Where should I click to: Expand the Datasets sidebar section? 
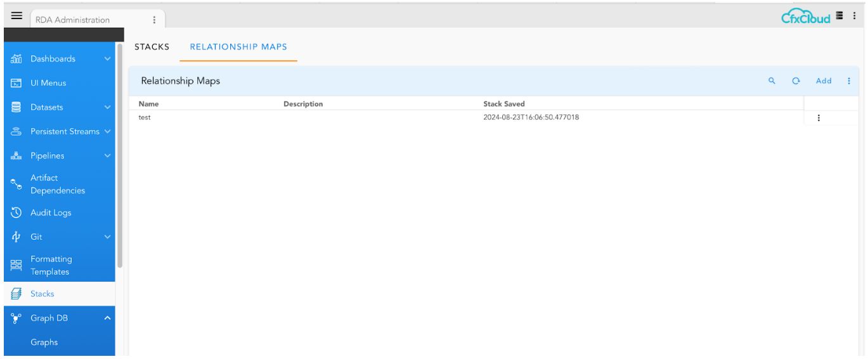(x=107, y=108)
